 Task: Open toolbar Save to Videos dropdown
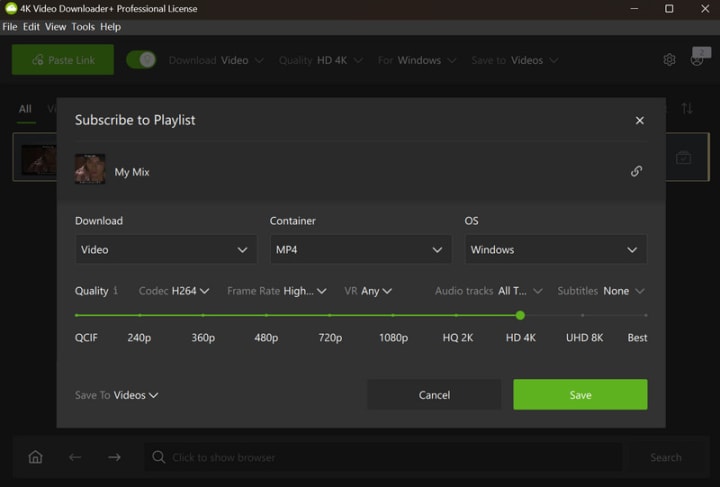pos(515,60)
